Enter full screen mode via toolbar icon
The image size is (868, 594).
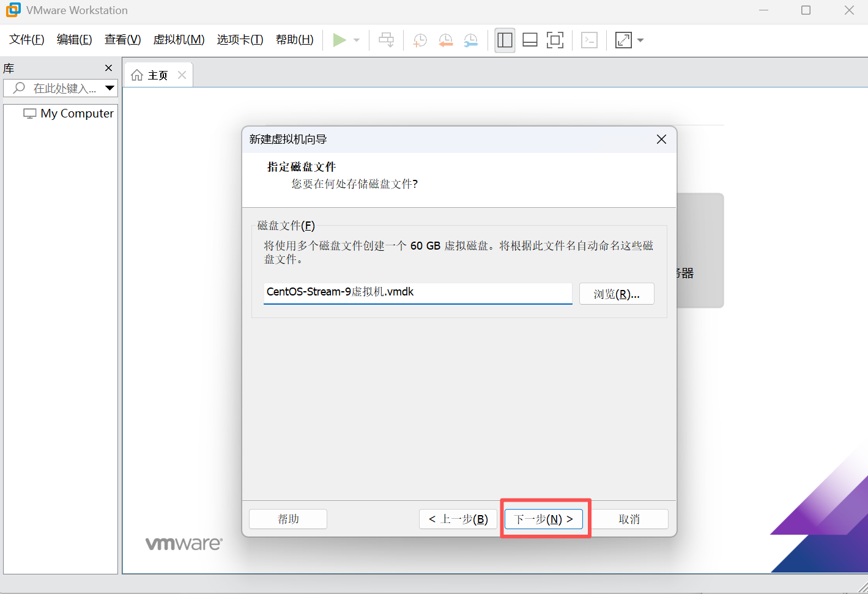pyautogui.click(x=554, y=40)
